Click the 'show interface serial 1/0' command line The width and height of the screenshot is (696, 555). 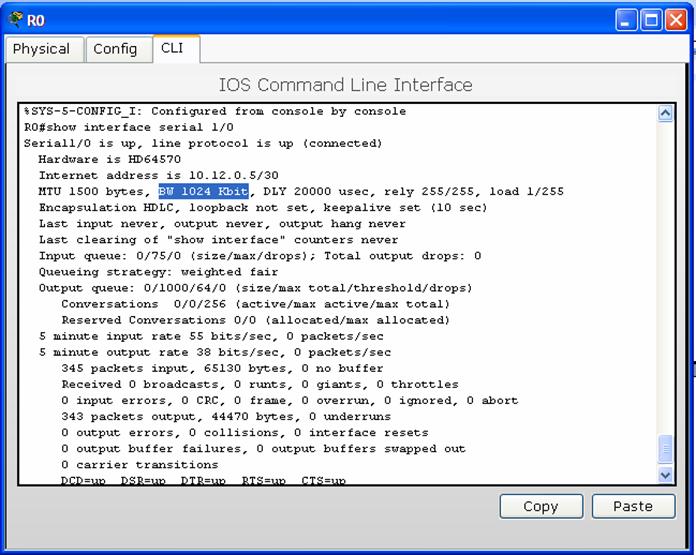129,128
